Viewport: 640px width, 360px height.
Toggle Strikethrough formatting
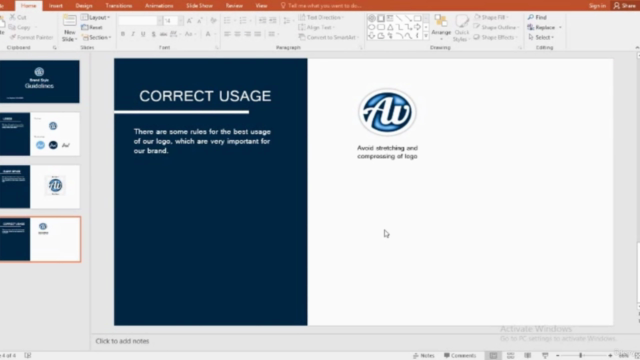coord(163,34)
